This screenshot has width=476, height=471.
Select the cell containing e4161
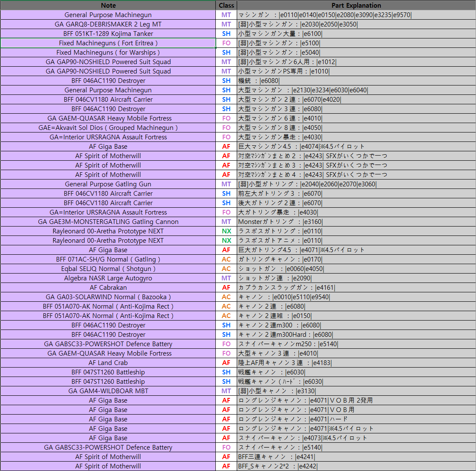pos(356,288)
